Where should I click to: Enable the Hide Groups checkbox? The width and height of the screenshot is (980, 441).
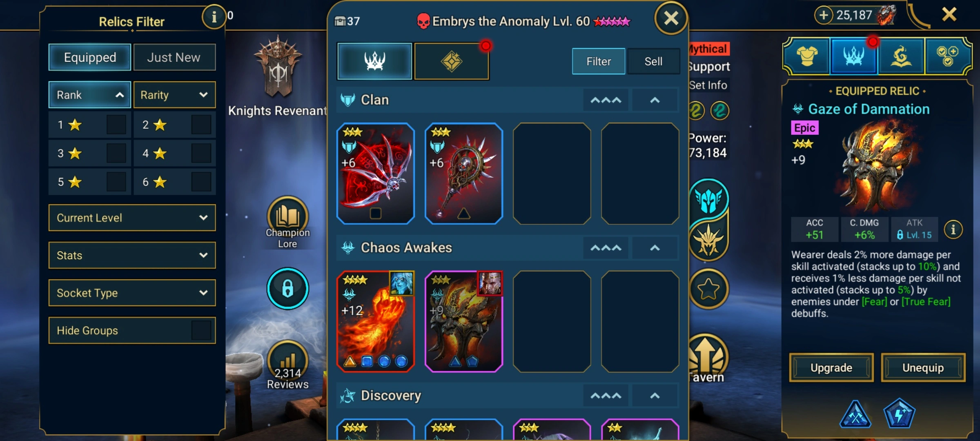(x=201, y=330)
